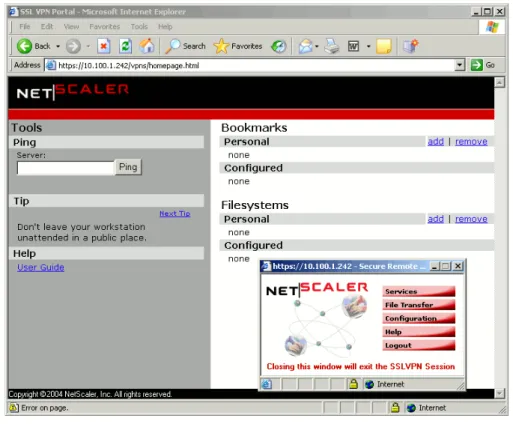Click the page icon in the popup status bar
The width and height of the screenshot is (513, 424).
(266, 384)
